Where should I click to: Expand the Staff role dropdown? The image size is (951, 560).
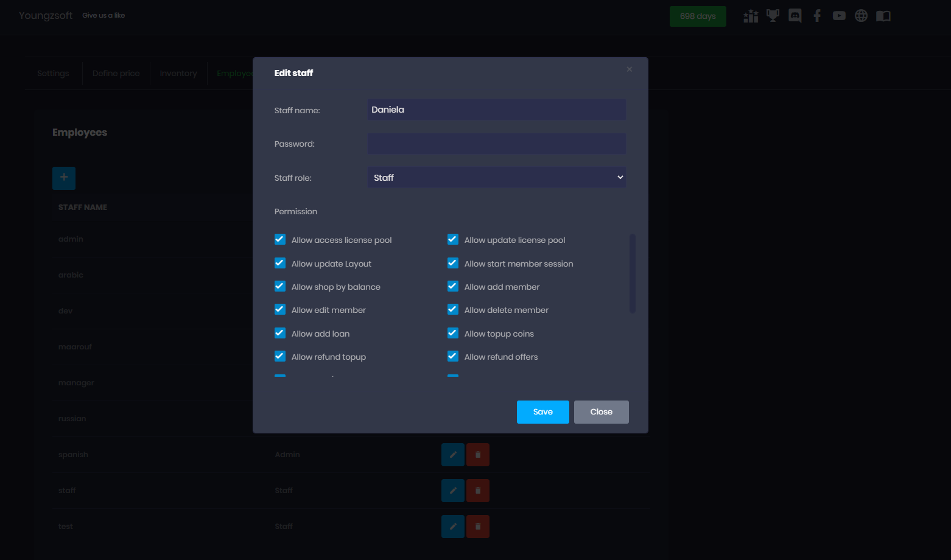pos(496,178)
